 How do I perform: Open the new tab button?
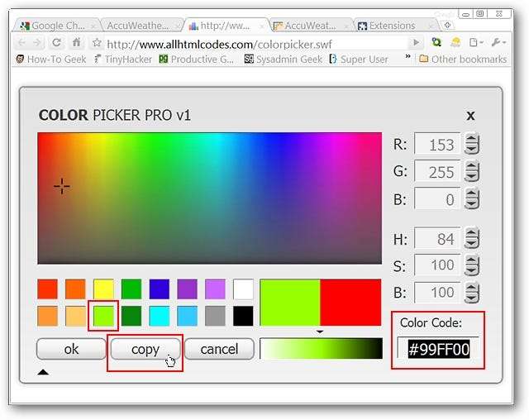tap(447, 26)
